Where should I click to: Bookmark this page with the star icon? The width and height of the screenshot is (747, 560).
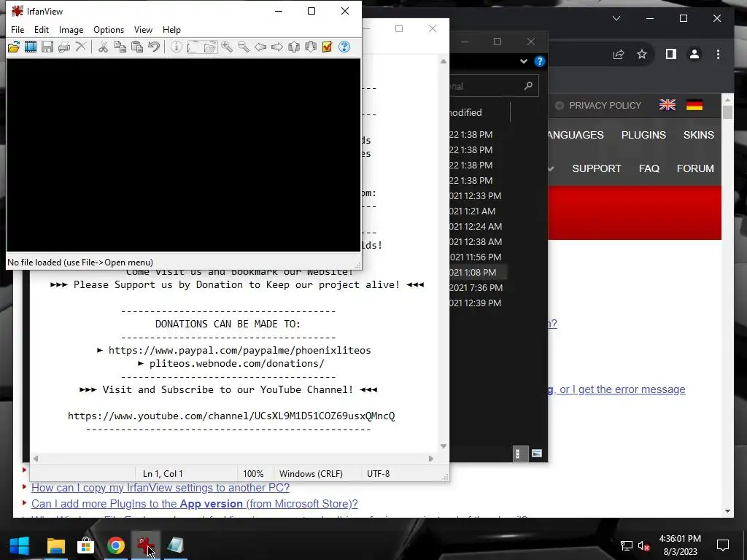(x=642, y=54)
